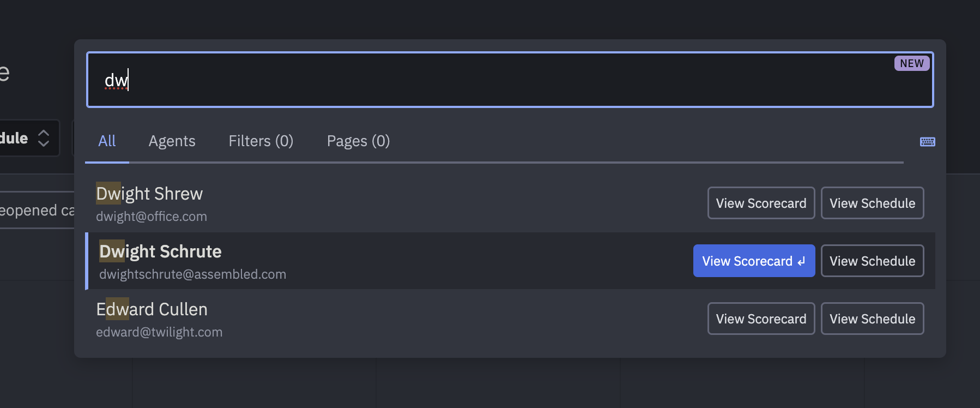Click into the search input containing "dw"
Image resolution: width=980 pixels, height=408 pixels.
[510, 80]
